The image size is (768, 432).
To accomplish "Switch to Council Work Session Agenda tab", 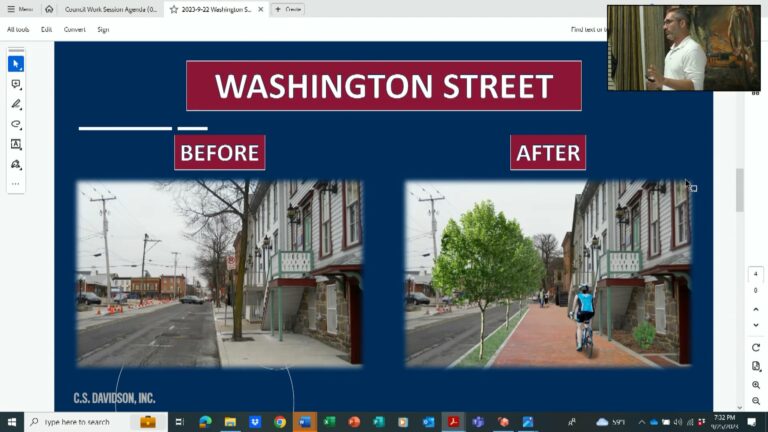I will (110, 9).
